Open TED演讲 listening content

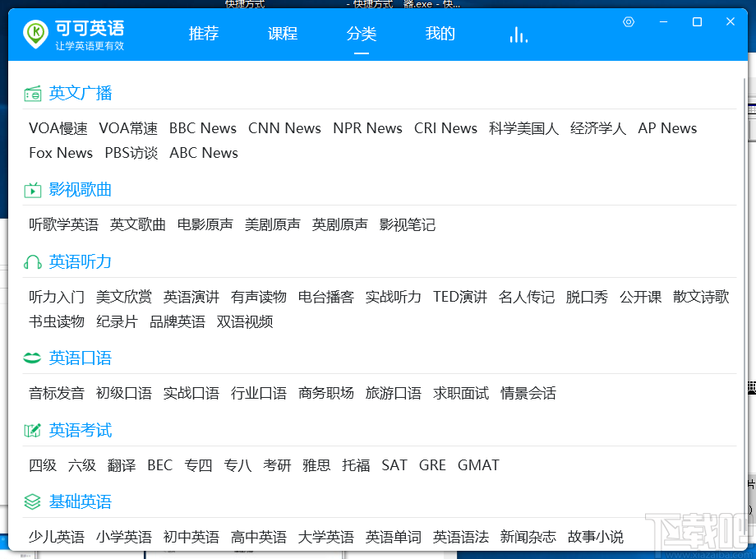pyautogui.click(x=459, y=297)
